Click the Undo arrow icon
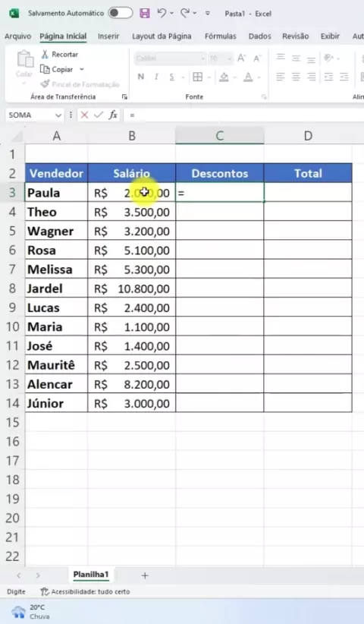 pos(162,13)
